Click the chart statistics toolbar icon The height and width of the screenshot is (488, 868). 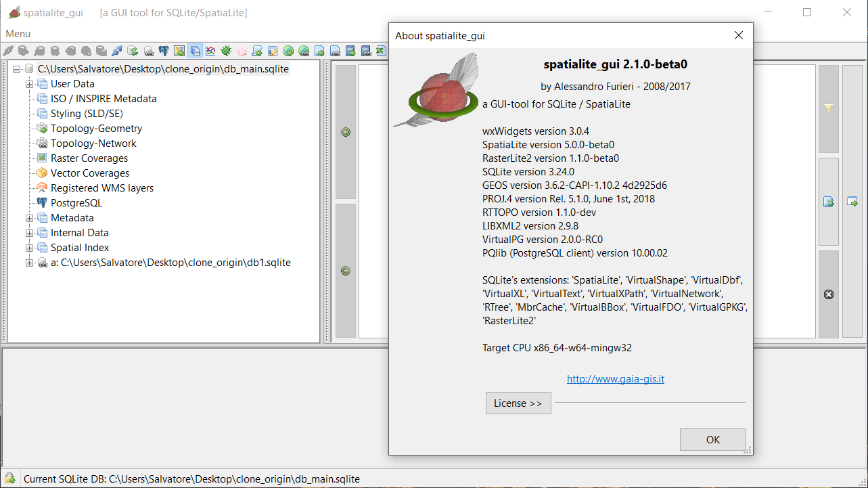210,51
